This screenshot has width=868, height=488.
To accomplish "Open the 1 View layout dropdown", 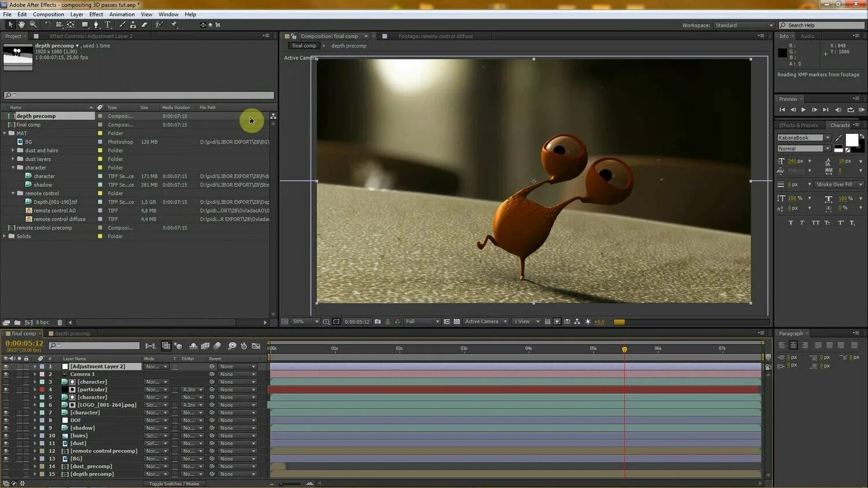I will [527, 321].
